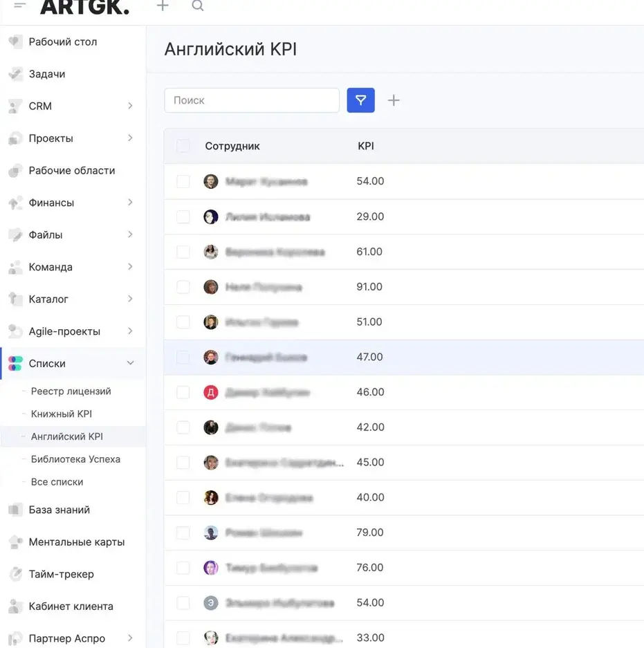Click into the Поиск search field
The image size is (644, 648).
pyautogui.click(x=252, y=100)
